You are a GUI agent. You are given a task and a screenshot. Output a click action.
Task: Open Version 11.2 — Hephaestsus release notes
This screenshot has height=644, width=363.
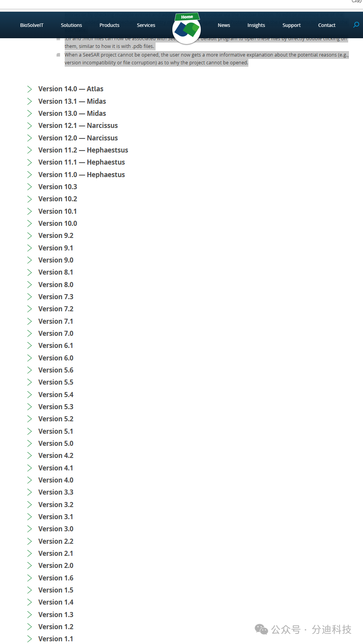point(83,150)
